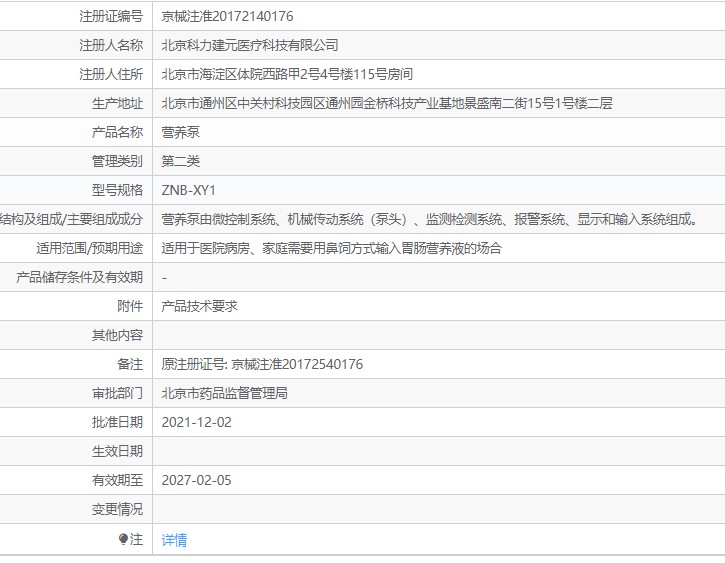The height and width of the screenshot is (563, 725).
Task: Click the dash value for storage conditions
Action: coord(165,278)
